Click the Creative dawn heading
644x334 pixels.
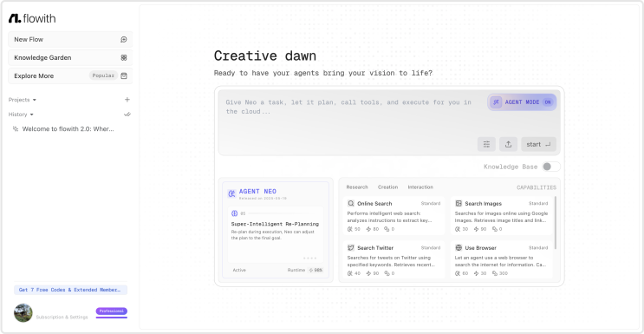(x=265, y=56)
